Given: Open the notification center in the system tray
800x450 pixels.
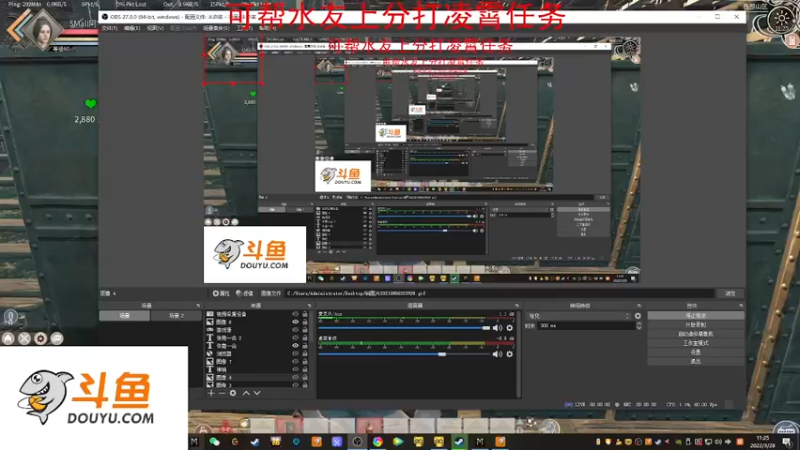Looking at the screenshot, I should [787, 441].
